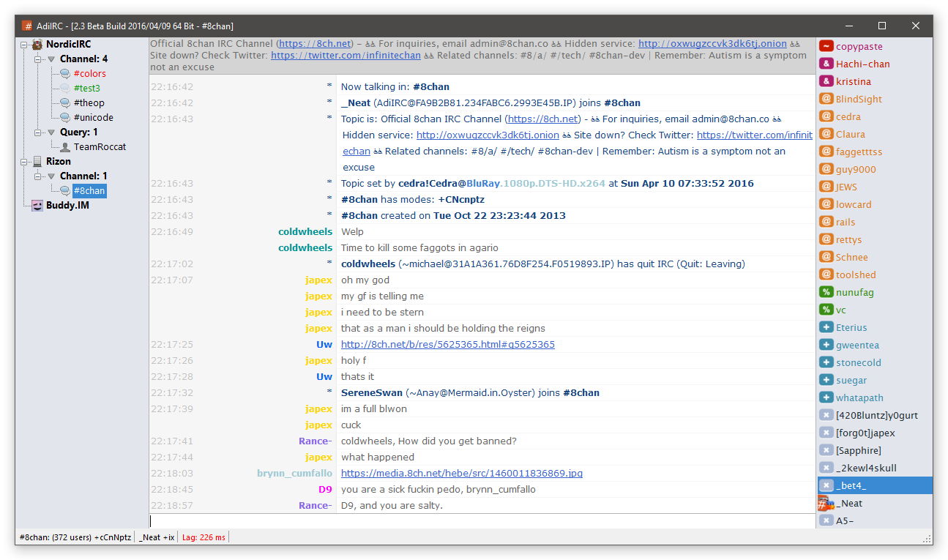
Task: Click the NordicIRC server icon
Action: click(37, 44)
